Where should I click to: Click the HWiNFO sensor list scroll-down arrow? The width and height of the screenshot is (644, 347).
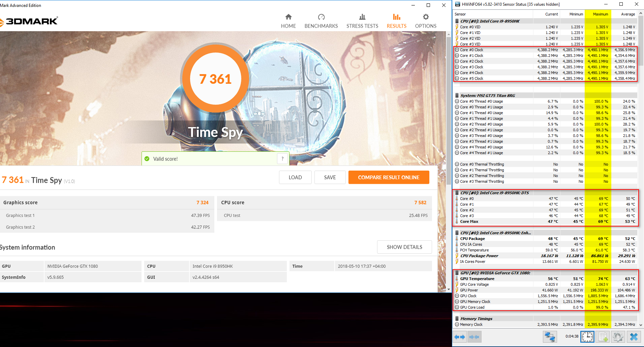(x=641, y=325)
